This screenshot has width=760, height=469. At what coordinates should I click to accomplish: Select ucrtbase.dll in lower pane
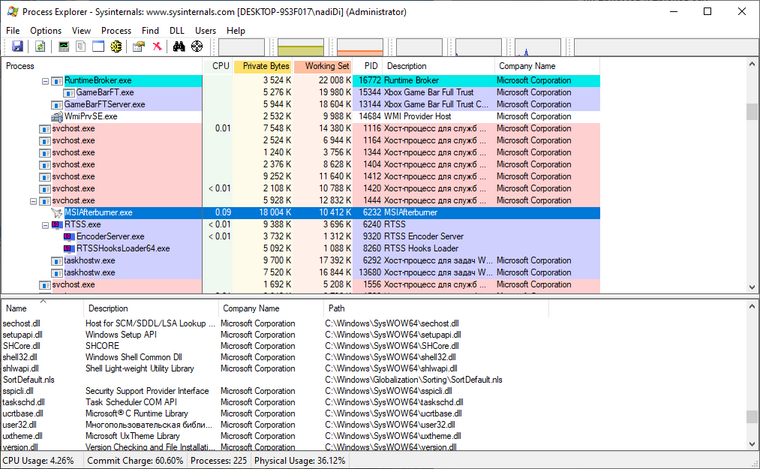coord(23,414)
